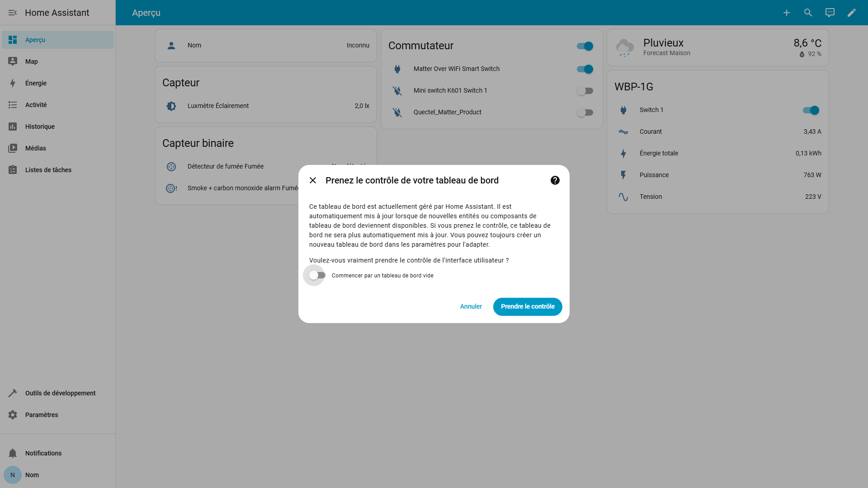Turn off the Matter Over WiFi Smart Switch
Viewport: 868px width, 488px height.
click(585, 69)
